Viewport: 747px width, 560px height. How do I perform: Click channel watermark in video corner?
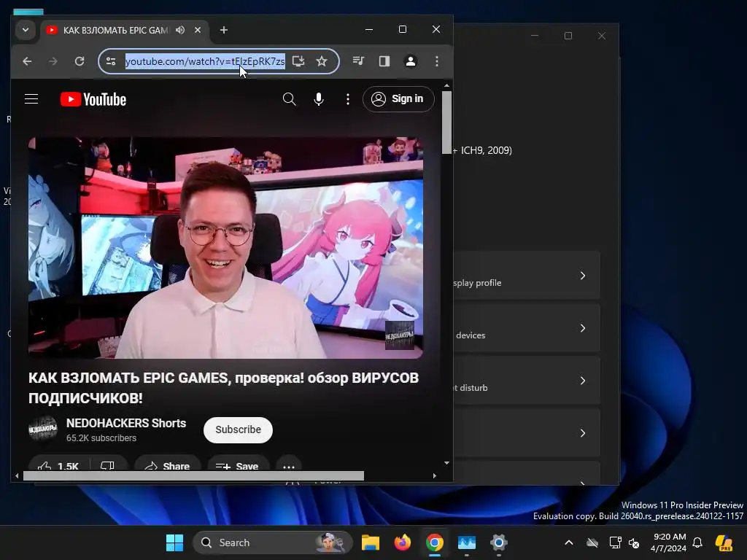coord(399,335)
